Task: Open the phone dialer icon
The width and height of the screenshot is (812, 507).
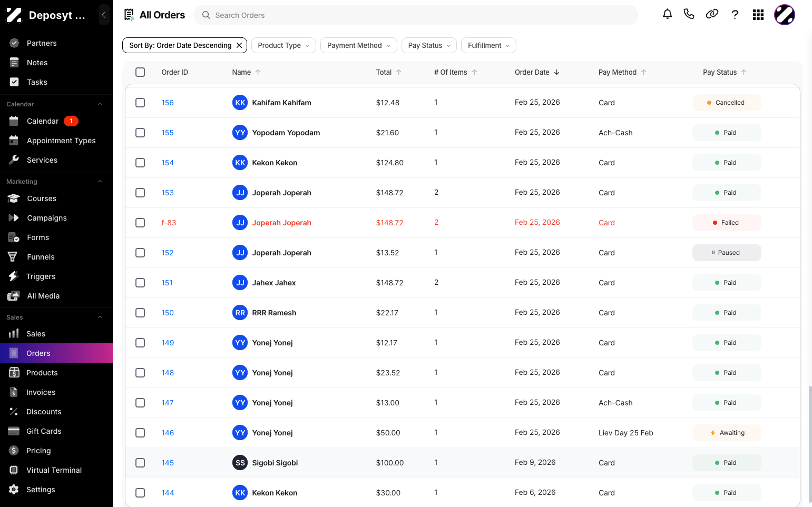Action: click(x=689, y=14)
